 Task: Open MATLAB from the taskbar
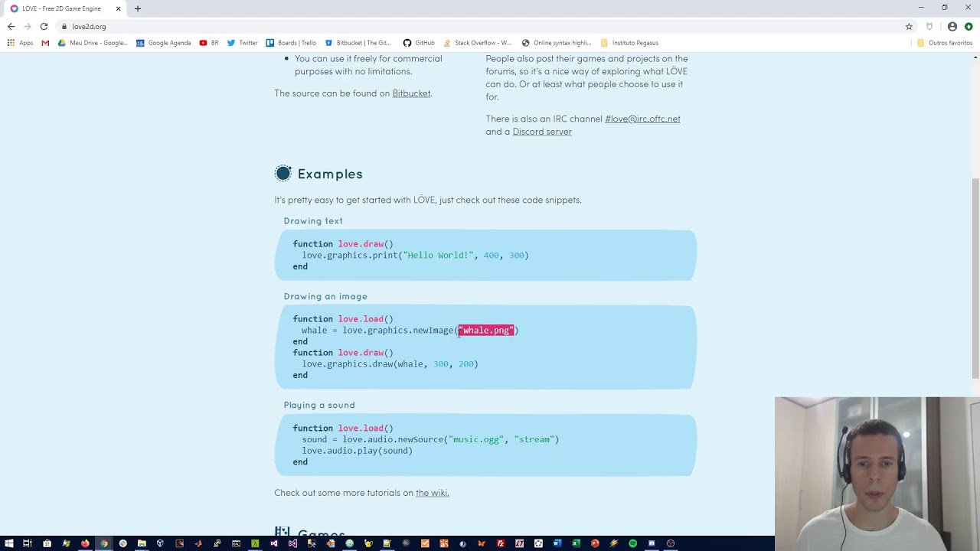coord(198,543)
